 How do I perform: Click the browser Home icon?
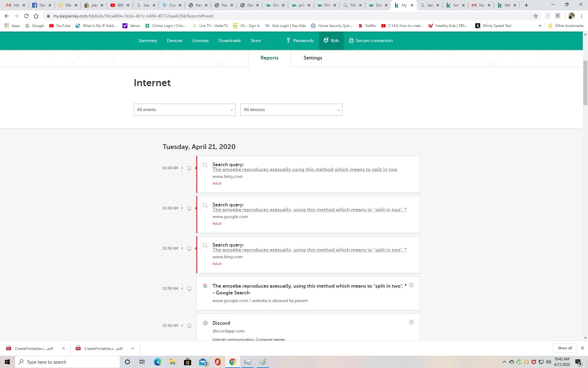[x=36, y=16]
